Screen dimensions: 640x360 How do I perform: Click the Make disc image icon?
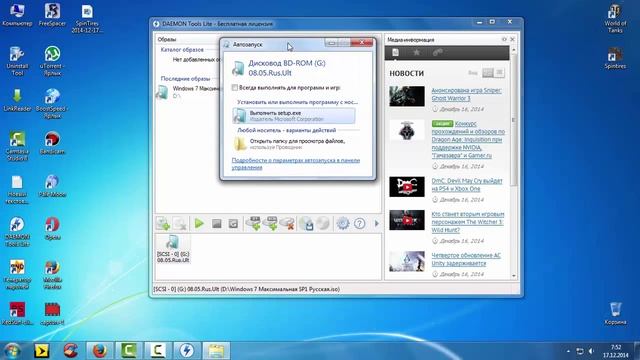[x=307, y=223]
